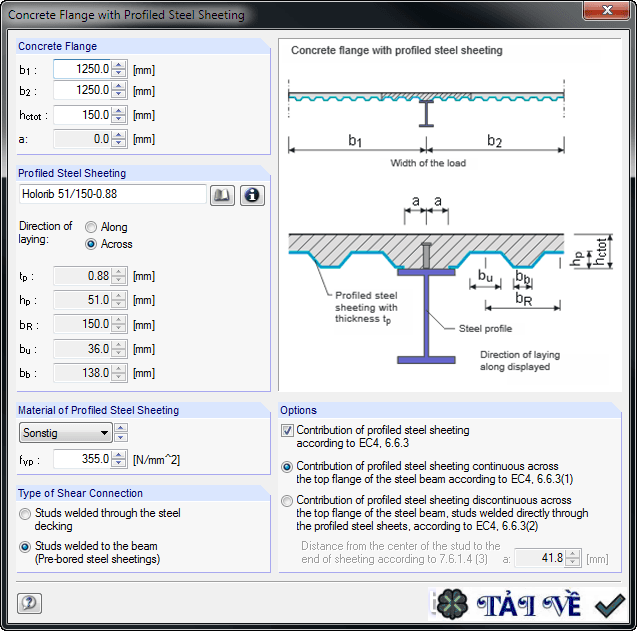
Task: Click the fyp yield strength field
Action: pyautogui.click(x=82, y=460)
